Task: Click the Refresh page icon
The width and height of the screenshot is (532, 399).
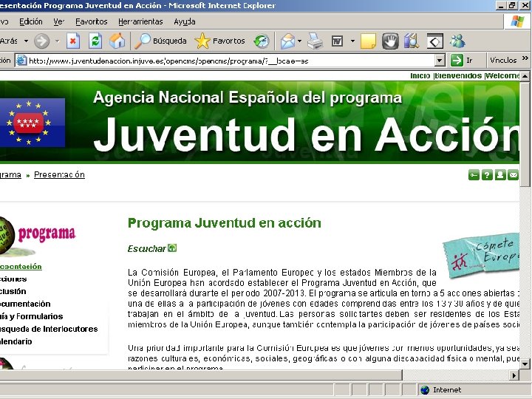Action: tap(95, 41)
